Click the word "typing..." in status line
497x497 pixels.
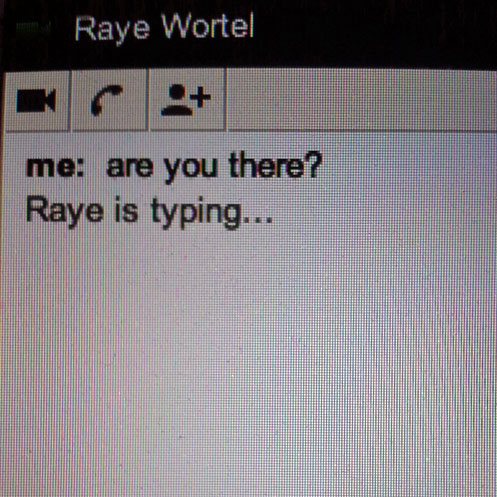coord(212,213)
